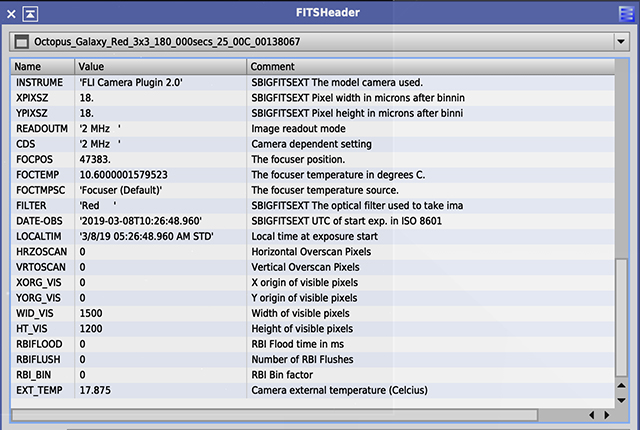
Task: Select the INSTRUME keyword row
Action: [x=40, y=82]
